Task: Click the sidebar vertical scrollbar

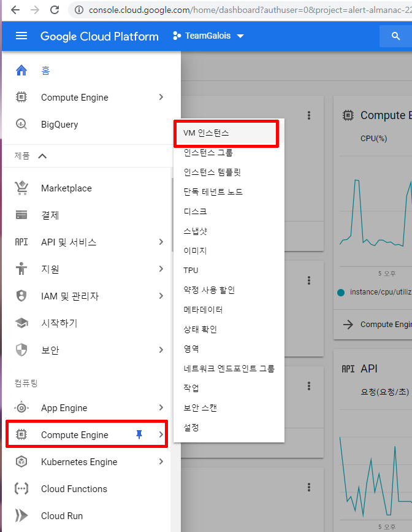Action: pyautogui.click(x=172, y=215)
